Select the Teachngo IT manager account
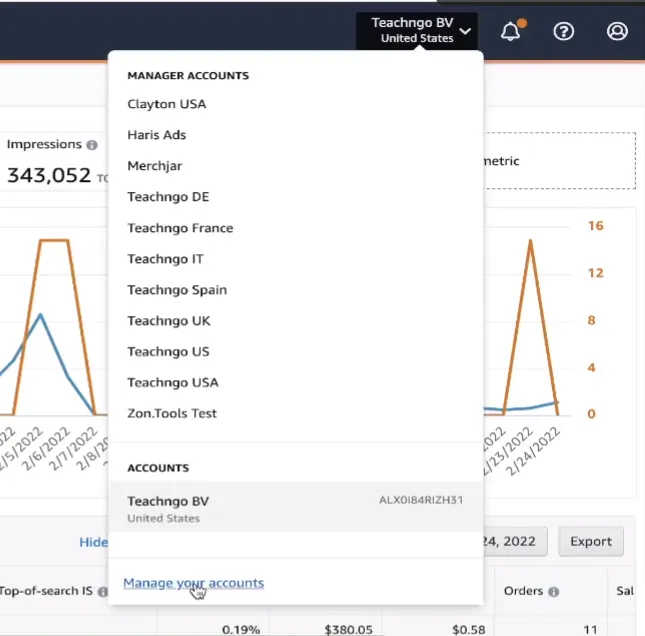The image size is (645, 636). point(165,259)
